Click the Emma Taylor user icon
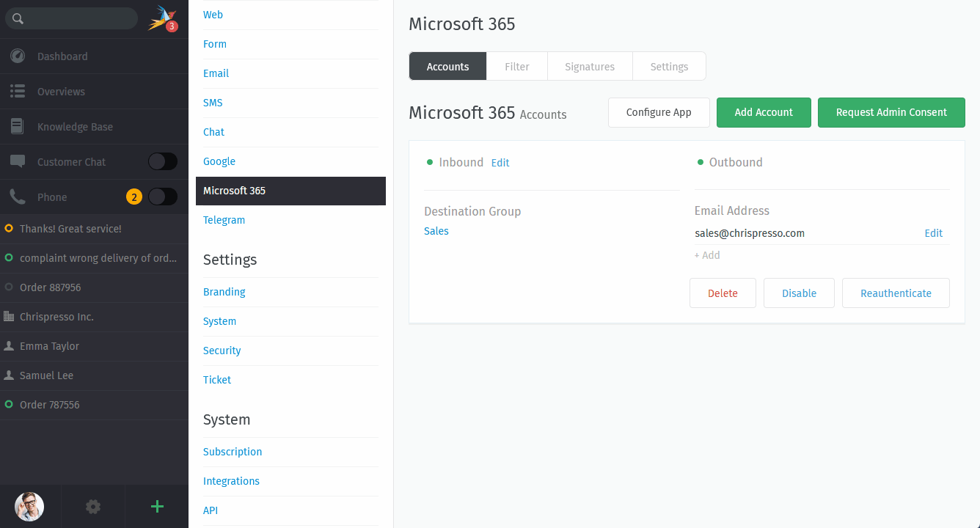This screenshot has height=528, width=980. click(x=9, y=346)
